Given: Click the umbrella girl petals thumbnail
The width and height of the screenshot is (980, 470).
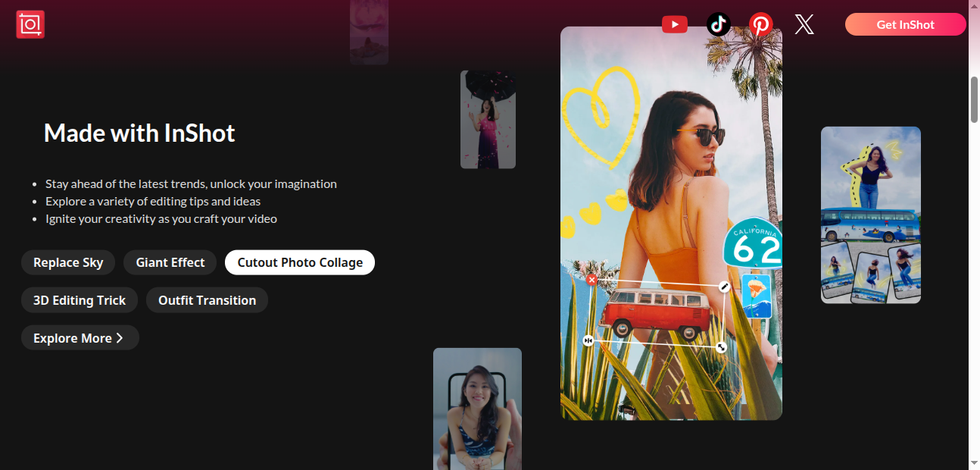Looking at the screenshot, I should point(488,120).
